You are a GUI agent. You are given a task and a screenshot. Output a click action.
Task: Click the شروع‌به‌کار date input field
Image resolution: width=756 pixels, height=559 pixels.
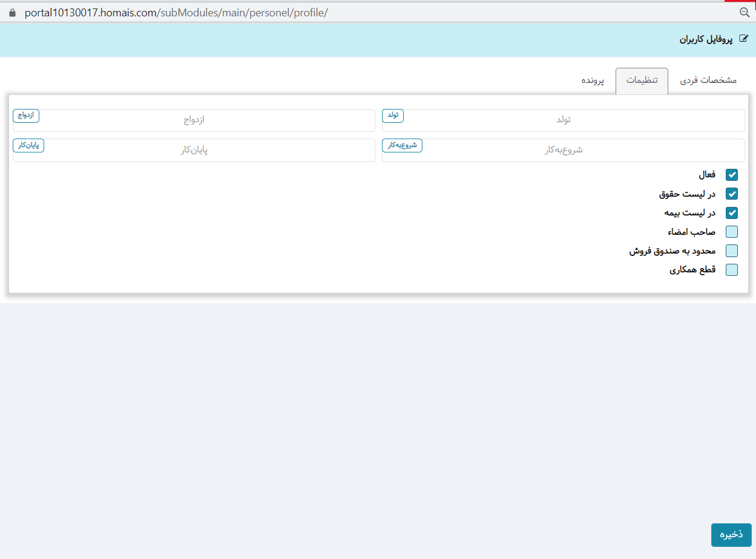pyautogui.click(x=564, y=150)
